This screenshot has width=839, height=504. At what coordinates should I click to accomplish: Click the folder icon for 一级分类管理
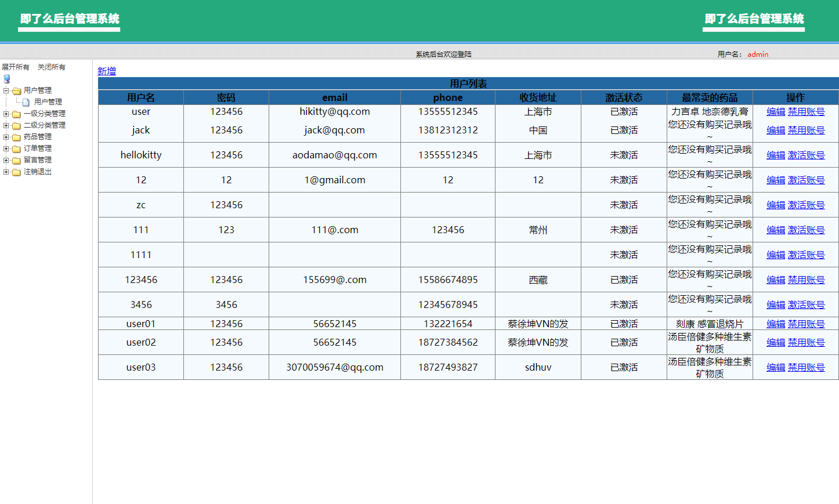click(17, 114)
